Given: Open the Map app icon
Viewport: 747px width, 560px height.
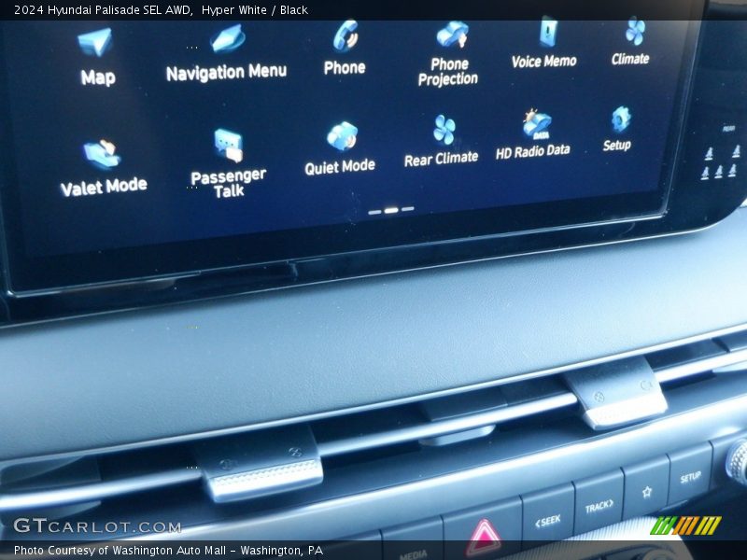Looking at the screenshot, I should (95, 44).
